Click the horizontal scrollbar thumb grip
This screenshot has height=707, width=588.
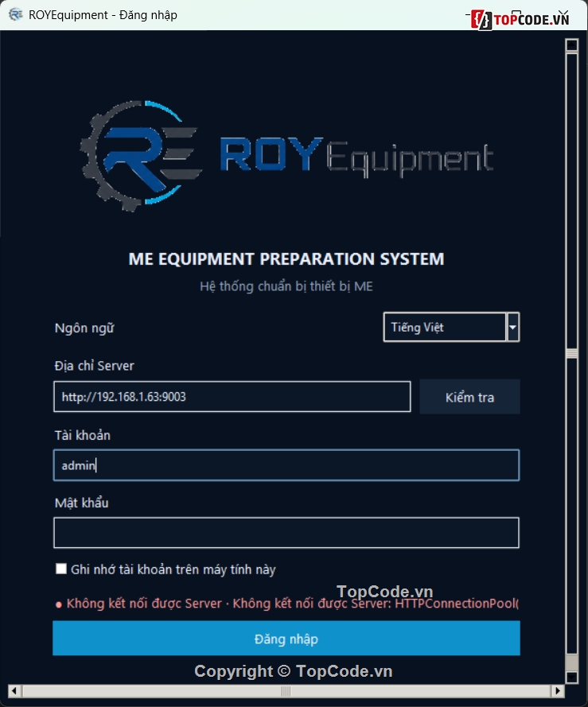[286, 691]
